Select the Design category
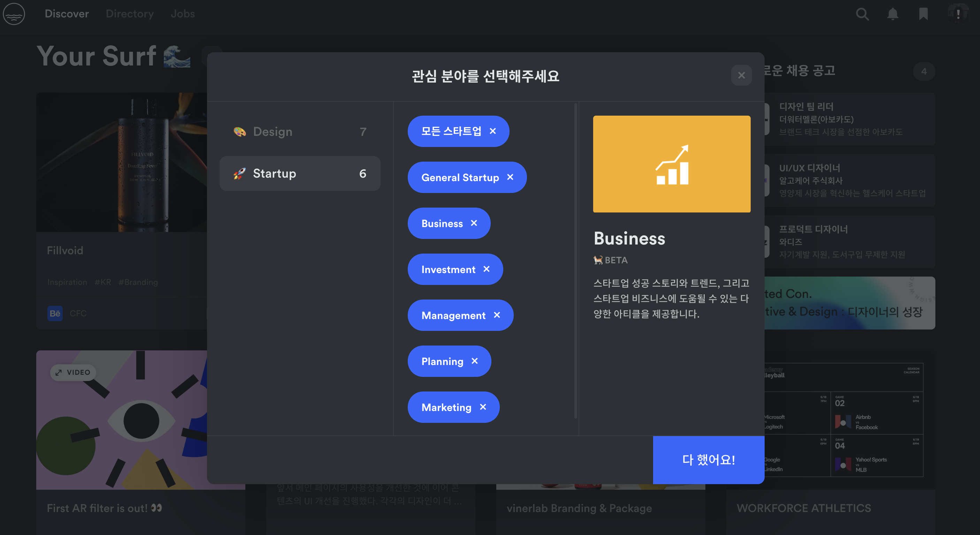This screenshot has width=980, height=535. click(300, 132)
